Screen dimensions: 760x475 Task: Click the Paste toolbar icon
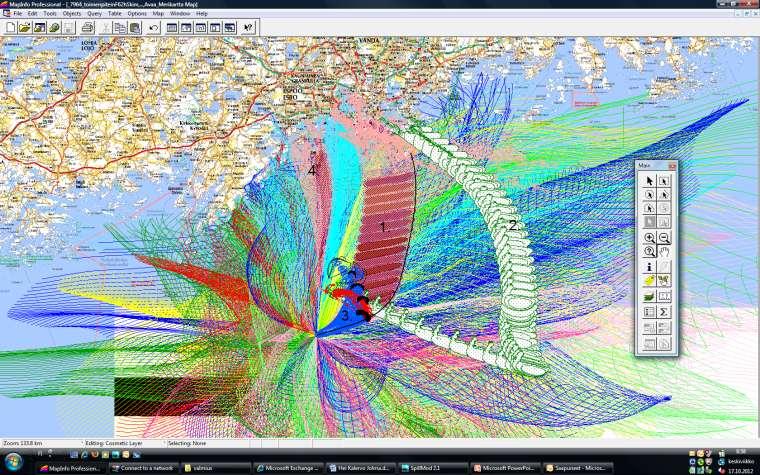(135, 27)
